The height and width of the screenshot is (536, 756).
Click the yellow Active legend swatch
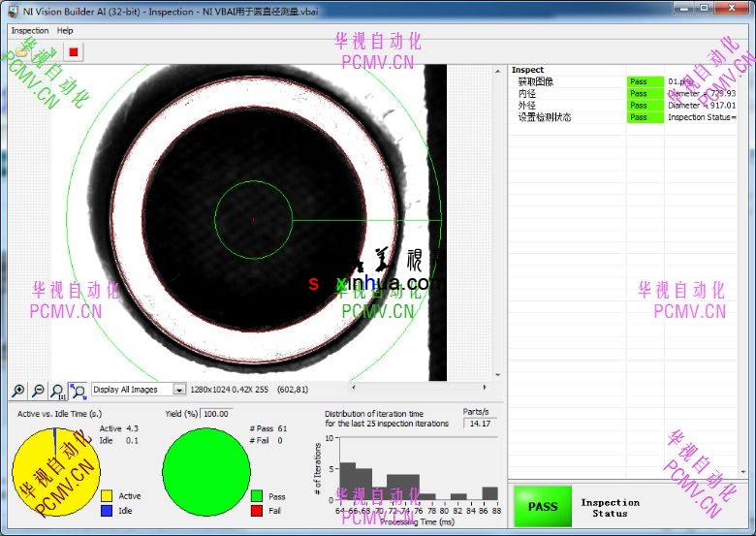107,495
